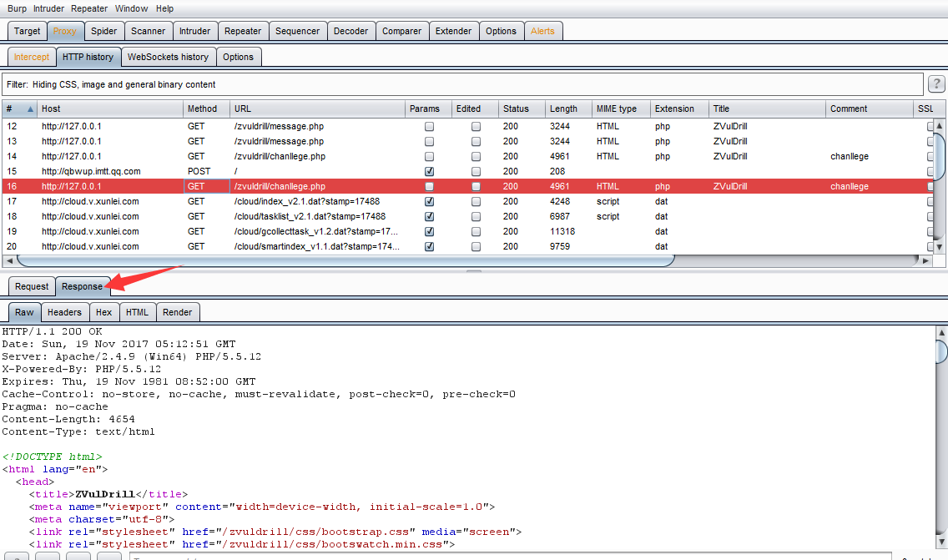Click the history table horizontal scrollbar thumb
This screenshot has height=560, width=948.
coord(345,260)
